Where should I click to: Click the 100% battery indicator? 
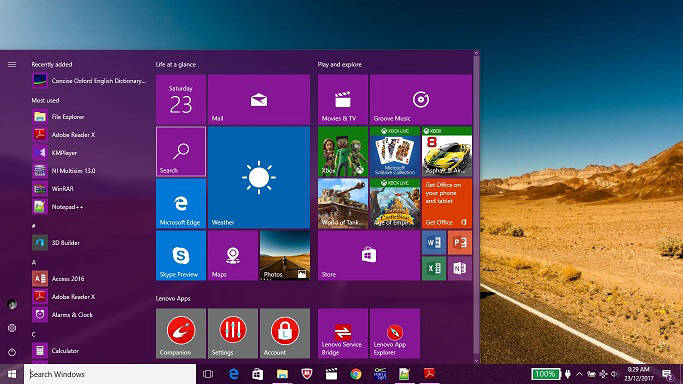[545, 374]
